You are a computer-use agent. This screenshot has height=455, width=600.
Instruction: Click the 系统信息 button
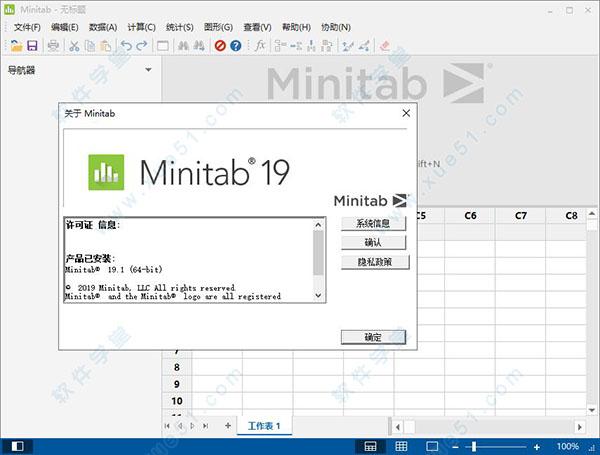pos(373,223)
